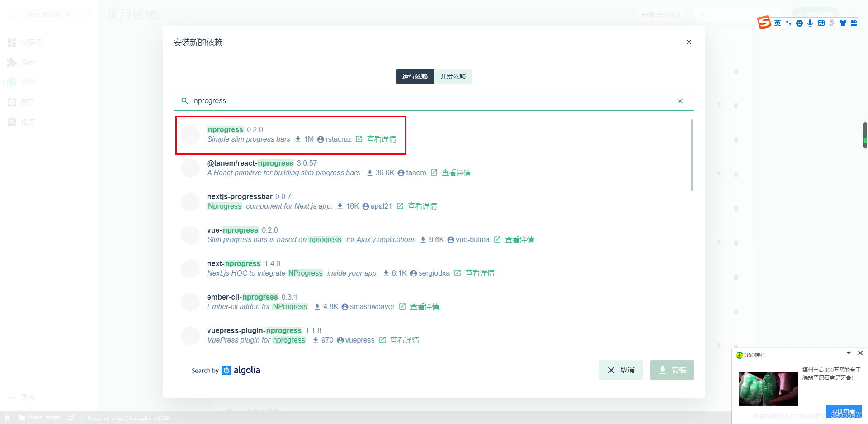Close the install new dependency dialog
This screenshot has height=424, width=868.
tap(689, 42)
